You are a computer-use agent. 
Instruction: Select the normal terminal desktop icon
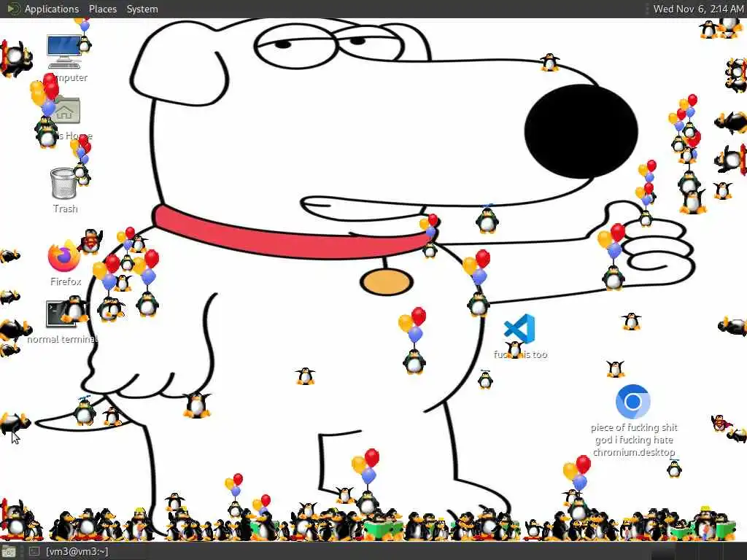pos(61,314)
